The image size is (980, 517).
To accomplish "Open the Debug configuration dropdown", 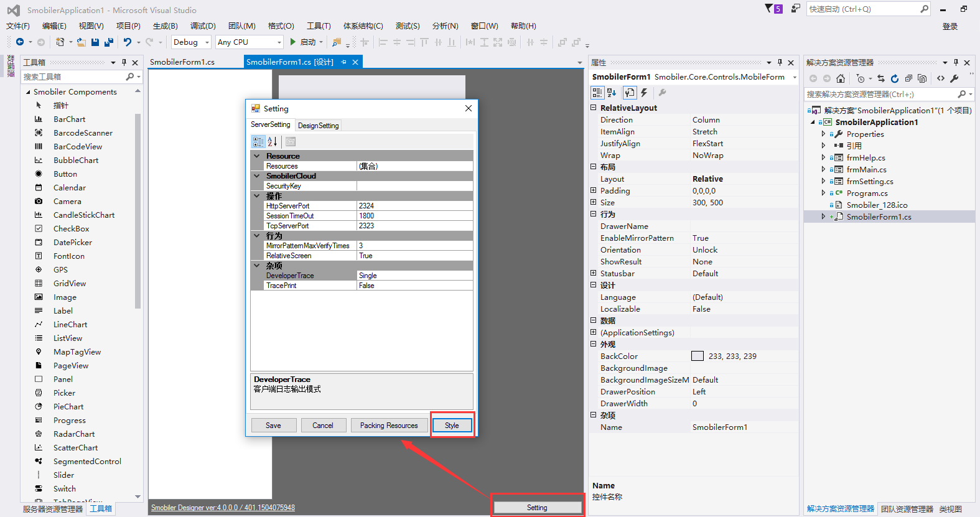I will coord(207,42).
